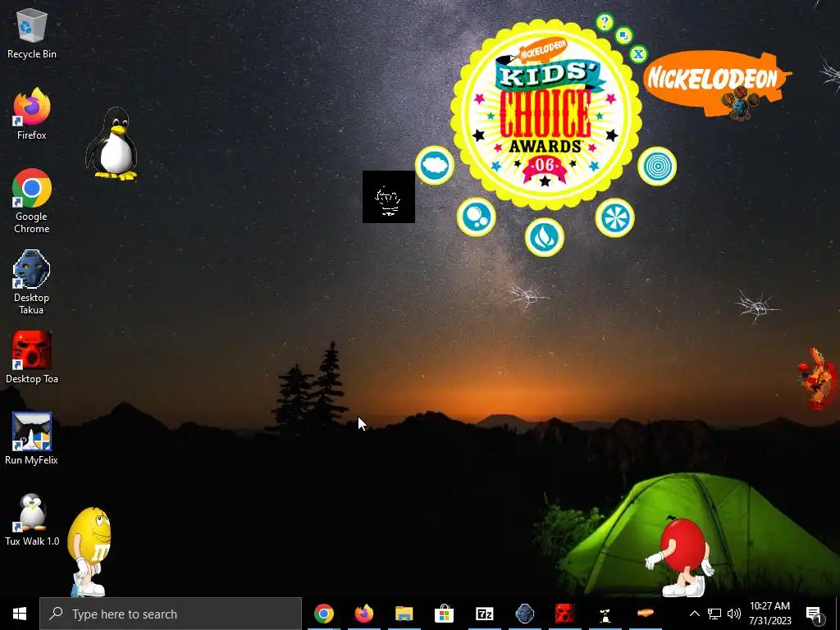Select the Google Chrome desktop shortcut
The height and width of the screenshot is (630, 840).
[32, 201]
